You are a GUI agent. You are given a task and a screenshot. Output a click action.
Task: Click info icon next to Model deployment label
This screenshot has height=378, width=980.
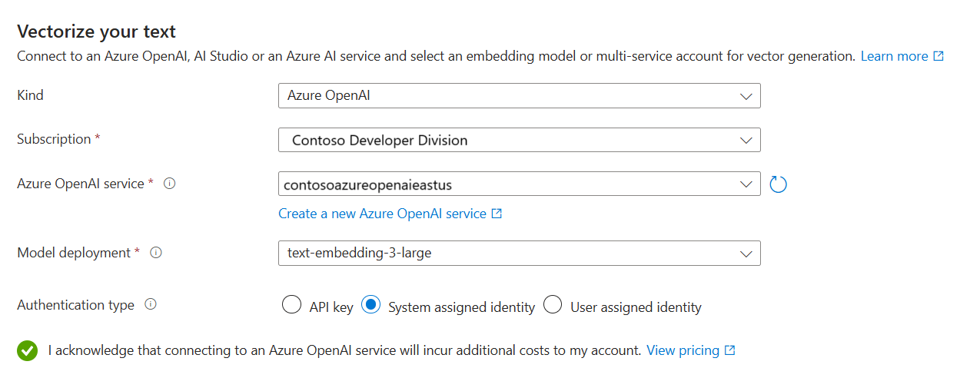tap(156, 253)
